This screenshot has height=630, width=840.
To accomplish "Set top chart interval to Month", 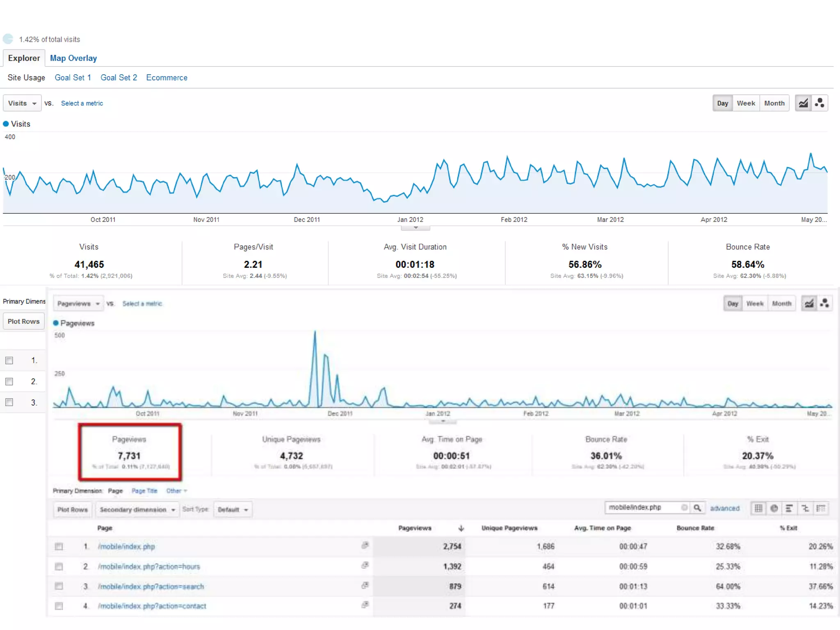I will (x=774, y=103).
